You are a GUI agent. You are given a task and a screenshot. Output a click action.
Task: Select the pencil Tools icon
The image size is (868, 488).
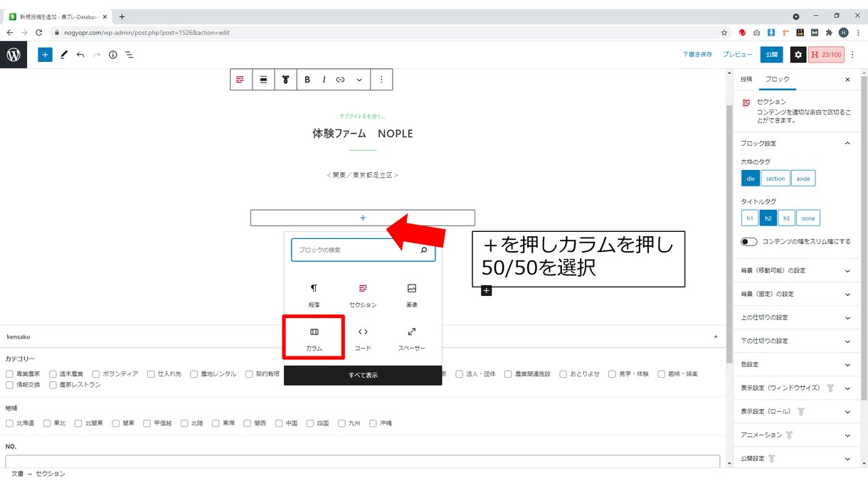(63, 55)
